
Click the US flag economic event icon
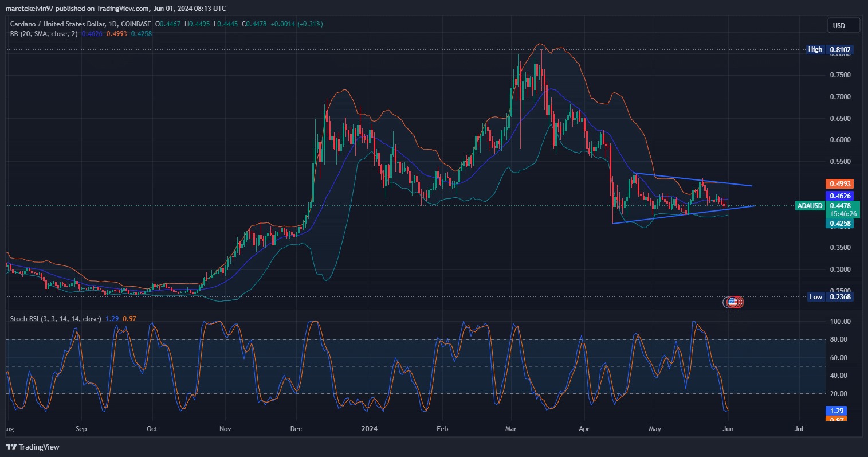click(x=732, y=302)
